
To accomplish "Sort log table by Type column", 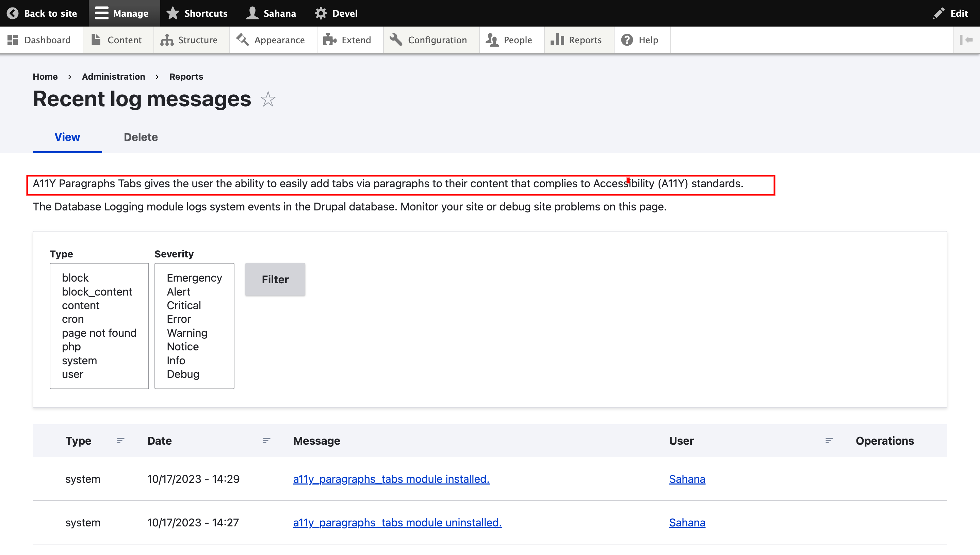I will pyautogui.click(x=79, y=441).
